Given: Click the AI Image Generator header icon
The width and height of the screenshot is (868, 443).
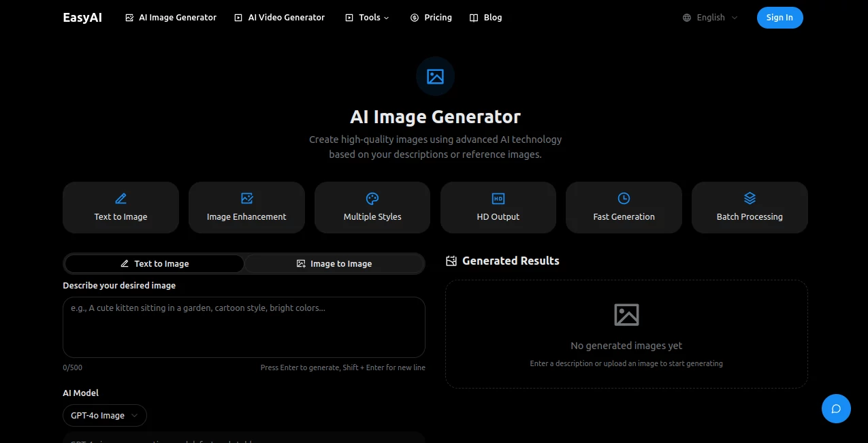Looking at the screenshot, I should 435,76.
